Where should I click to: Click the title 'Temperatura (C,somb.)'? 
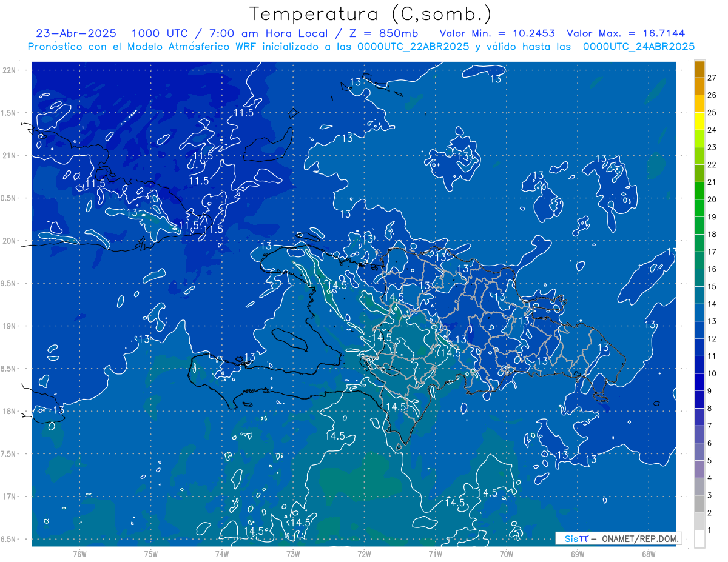370,14
